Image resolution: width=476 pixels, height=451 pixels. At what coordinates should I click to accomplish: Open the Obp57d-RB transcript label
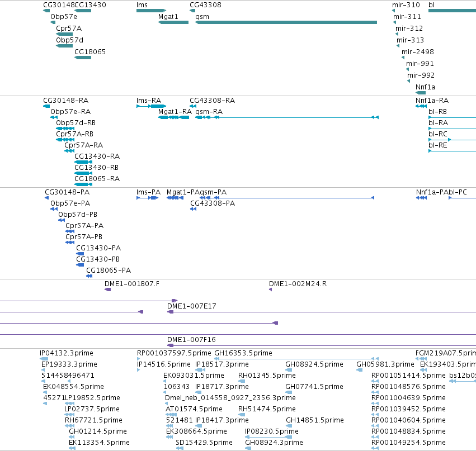tap(76, 123)
